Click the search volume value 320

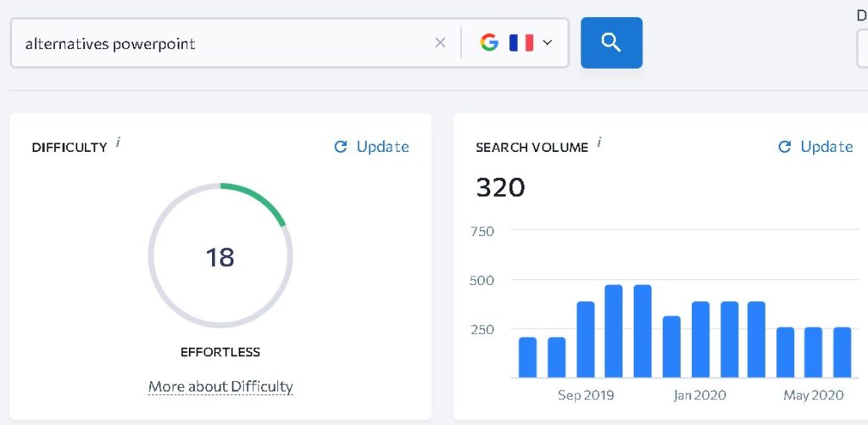pos(500,187)
